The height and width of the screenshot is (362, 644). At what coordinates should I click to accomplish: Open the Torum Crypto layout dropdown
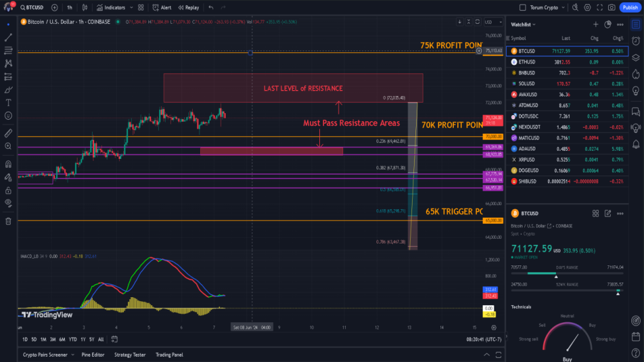pyautogui.click(x=547, y=7)
